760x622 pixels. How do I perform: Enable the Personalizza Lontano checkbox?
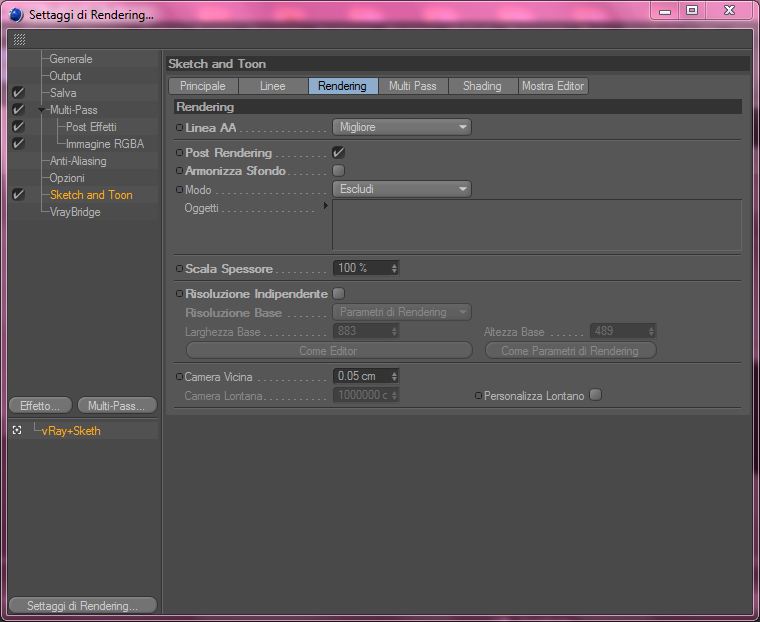pos(596,395)
